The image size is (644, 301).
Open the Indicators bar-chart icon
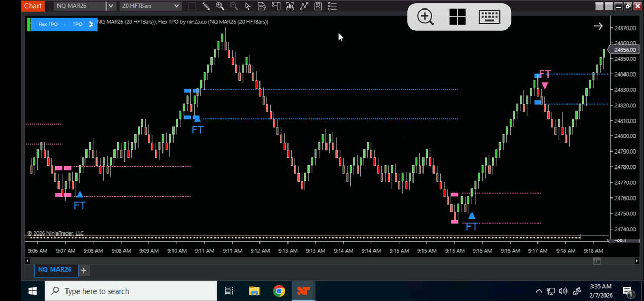[x=290, y=6]
